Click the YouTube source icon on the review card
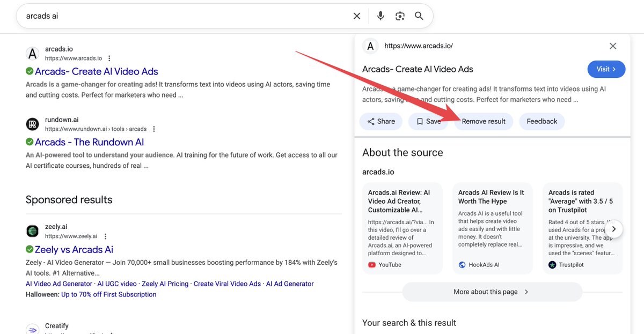The height and width of the screenshot is (334, 644). coord(372,265)
